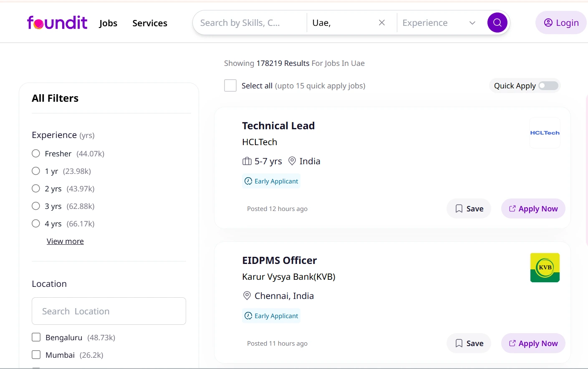Click the Search Location filter box
Viewport: 588px width, 369px height.
pos(109,311)
